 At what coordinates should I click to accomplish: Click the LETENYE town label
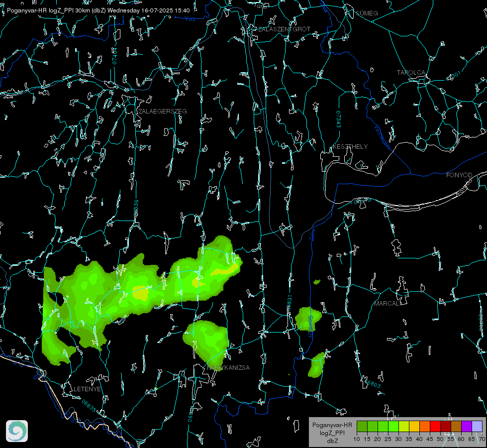pyautogui.click(x=87, y=389)
